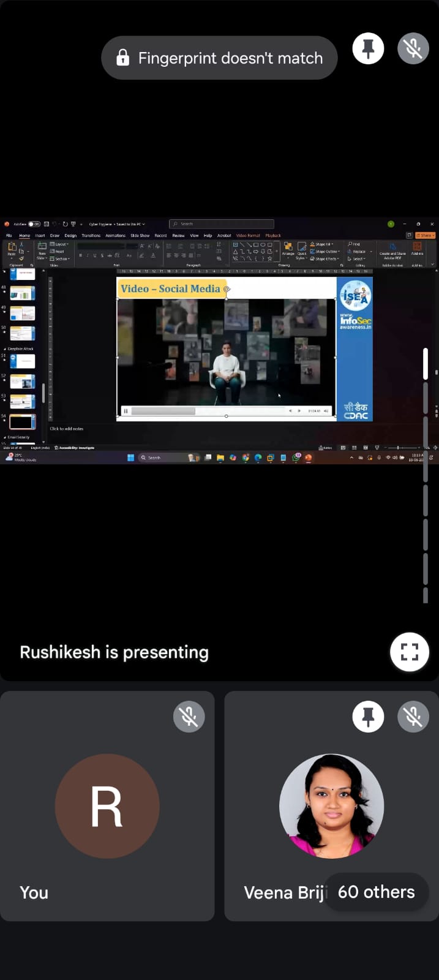Open the Shape Fill dropdown
Screen dimensions: 439x980
pos(323,244)
